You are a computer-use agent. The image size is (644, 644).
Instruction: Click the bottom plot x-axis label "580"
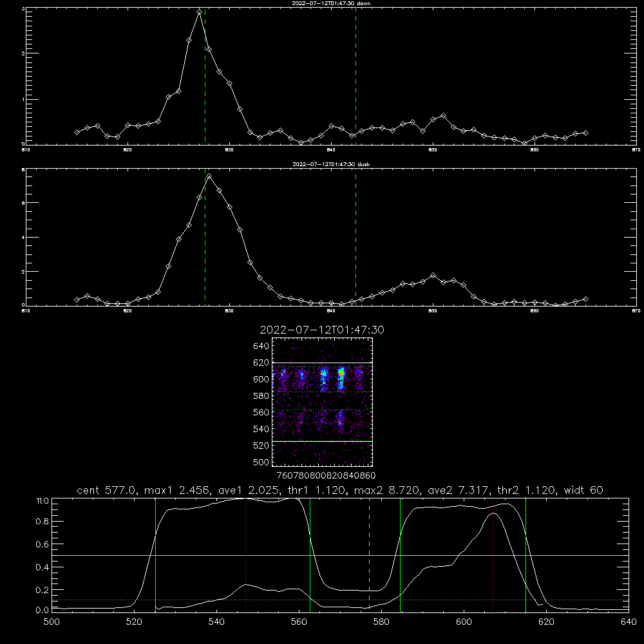381,622
